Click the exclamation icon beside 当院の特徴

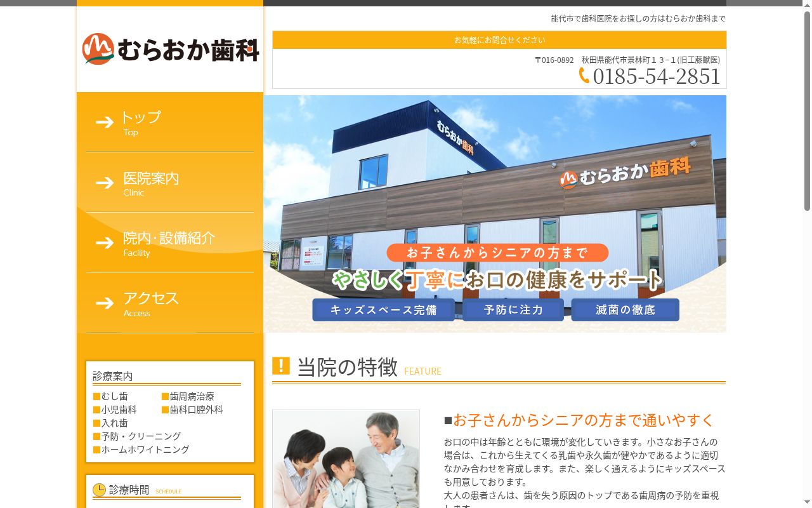tap(281, 366)
